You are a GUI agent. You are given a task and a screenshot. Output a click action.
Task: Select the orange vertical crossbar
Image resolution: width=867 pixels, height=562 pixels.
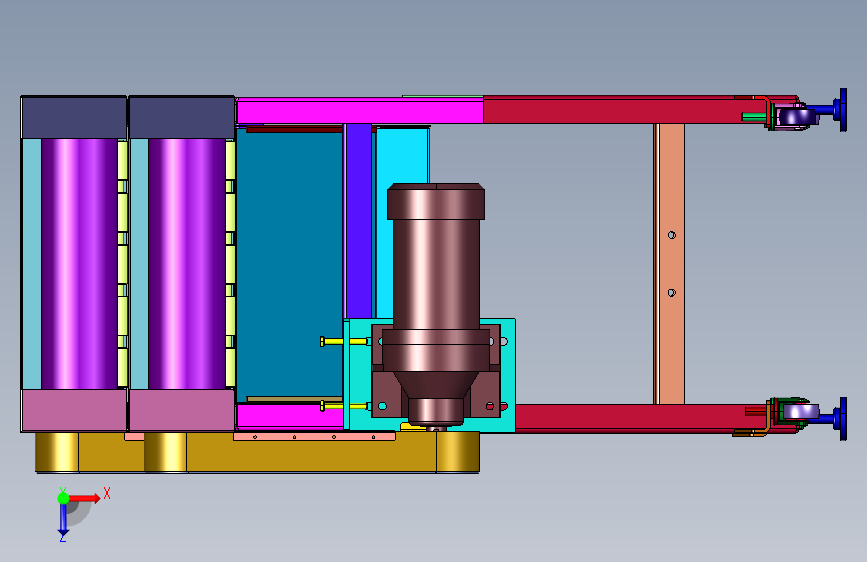672,264
